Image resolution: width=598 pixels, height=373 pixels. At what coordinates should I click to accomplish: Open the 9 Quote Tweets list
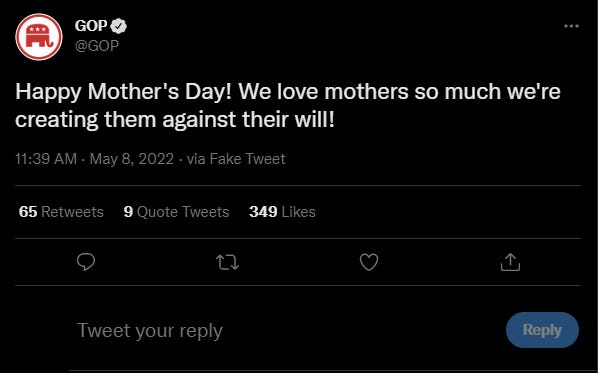click(176, 212)
